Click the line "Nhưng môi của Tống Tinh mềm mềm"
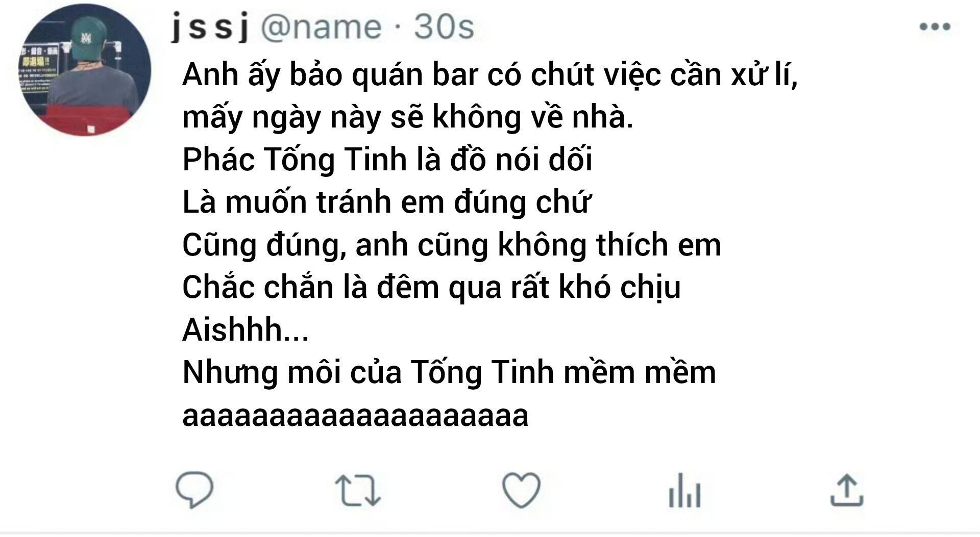This screenshot has height=537, width=980. [x=449, y=373]
